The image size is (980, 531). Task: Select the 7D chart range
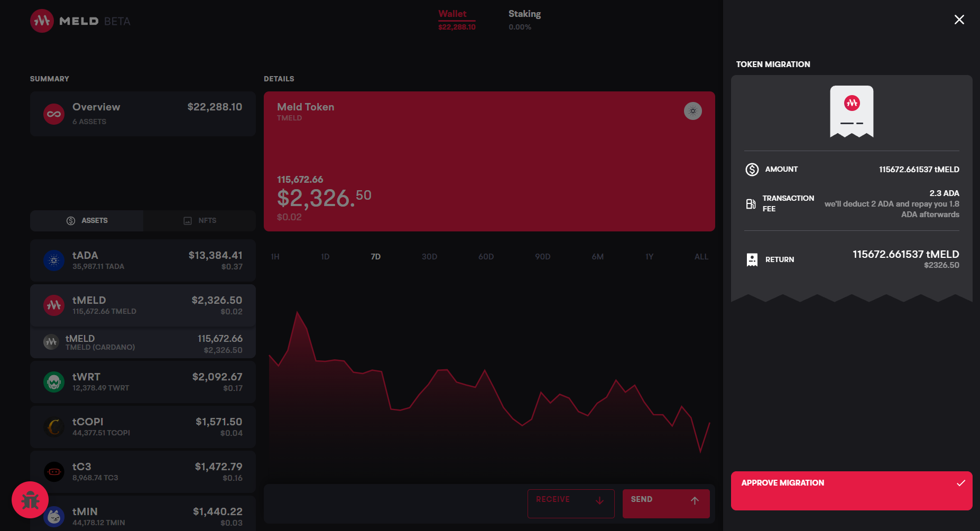tap(375, 257)
